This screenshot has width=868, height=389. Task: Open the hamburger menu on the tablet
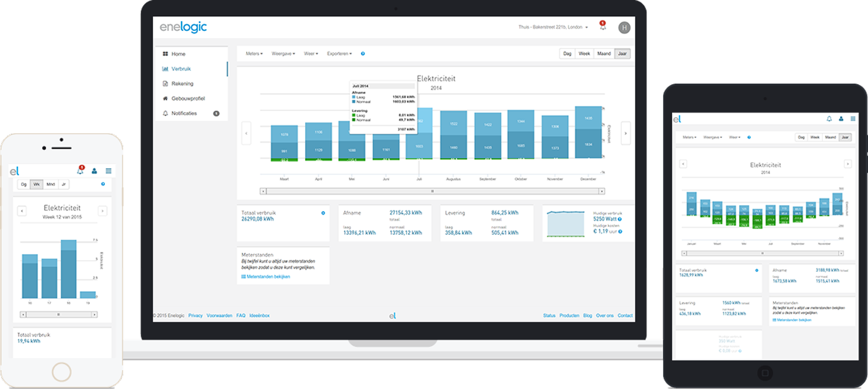[x=853, y=118]
